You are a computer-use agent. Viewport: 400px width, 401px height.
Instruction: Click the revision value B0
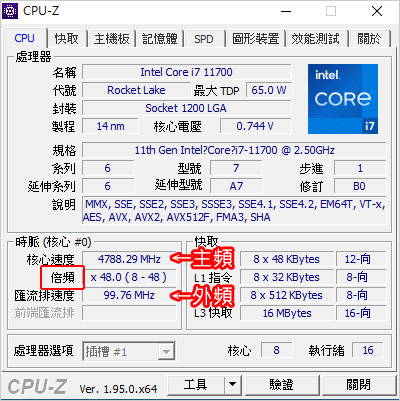pos(360,186)
